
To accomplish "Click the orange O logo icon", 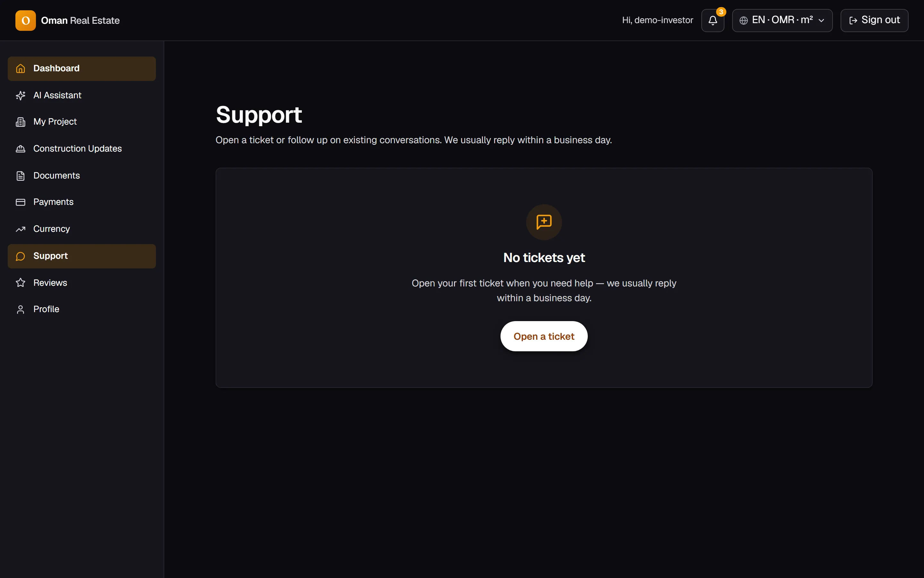I will (x=26, y=20).
